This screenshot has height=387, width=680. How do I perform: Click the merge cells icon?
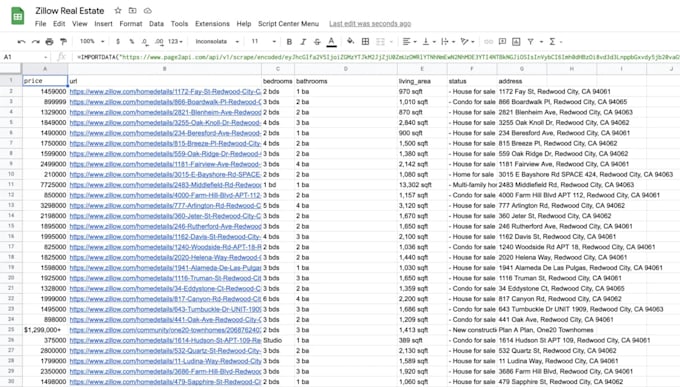pyautogui.click(x=380, y=42)
